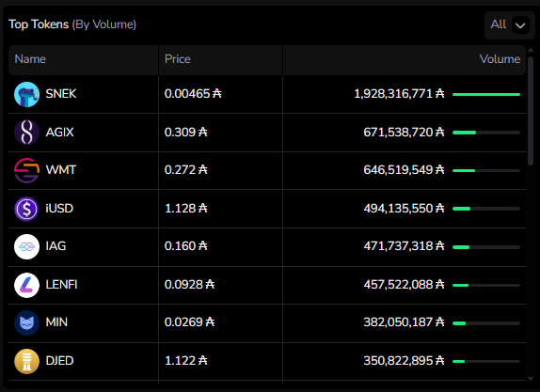Screen dimensions: 540x392
Task: Click the 0.272 price value
Action: [186, 169]
